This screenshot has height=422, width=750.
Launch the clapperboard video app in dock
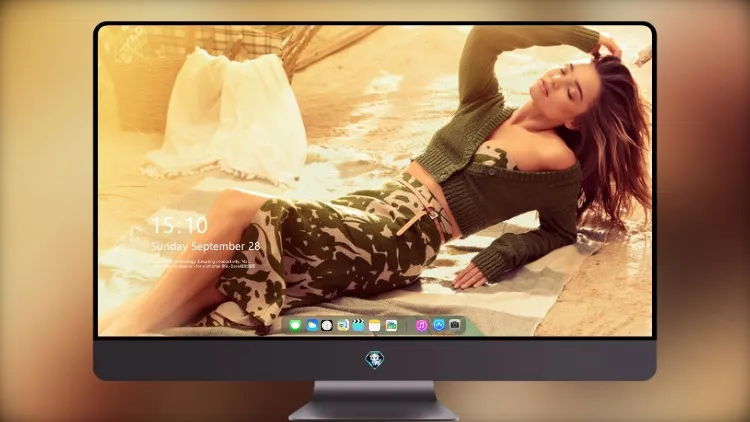(358, 325)
